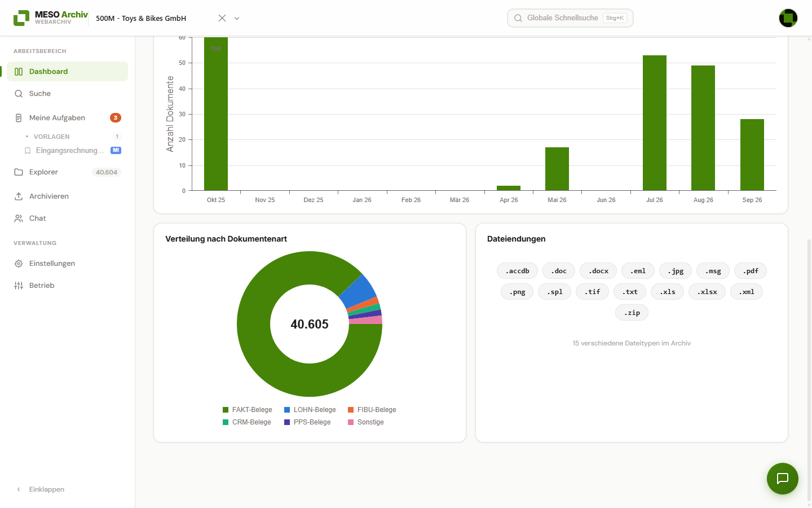This screenshot has width=812, height=508.
Task: Select the .msg file extension chip
Action: [713, 271]
